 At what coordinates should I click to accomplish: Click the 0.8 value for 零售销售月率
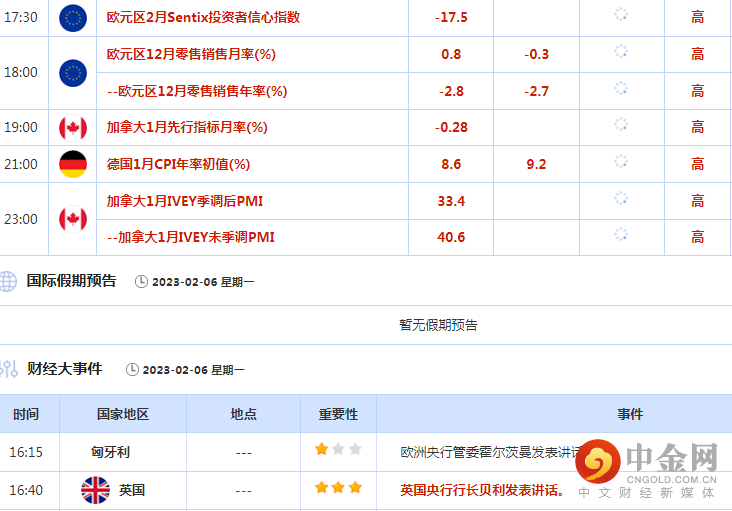(451, 54)
